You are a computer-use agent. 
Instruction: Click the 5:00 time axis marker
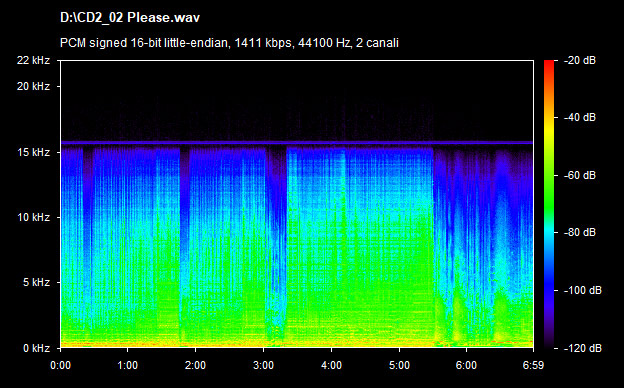pos(399,365)
